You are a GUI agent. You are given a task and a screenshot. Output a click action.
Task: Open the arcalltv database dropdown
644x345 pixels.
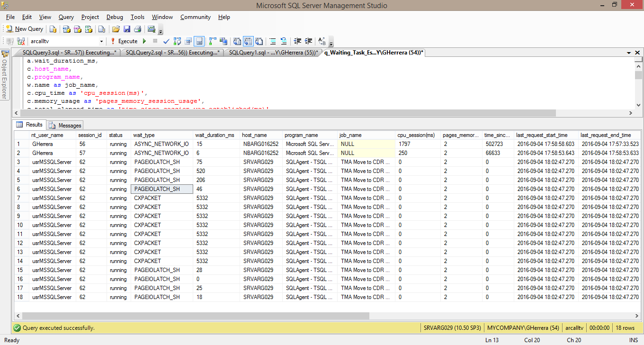pyautogui.click(x=101, y=41)
